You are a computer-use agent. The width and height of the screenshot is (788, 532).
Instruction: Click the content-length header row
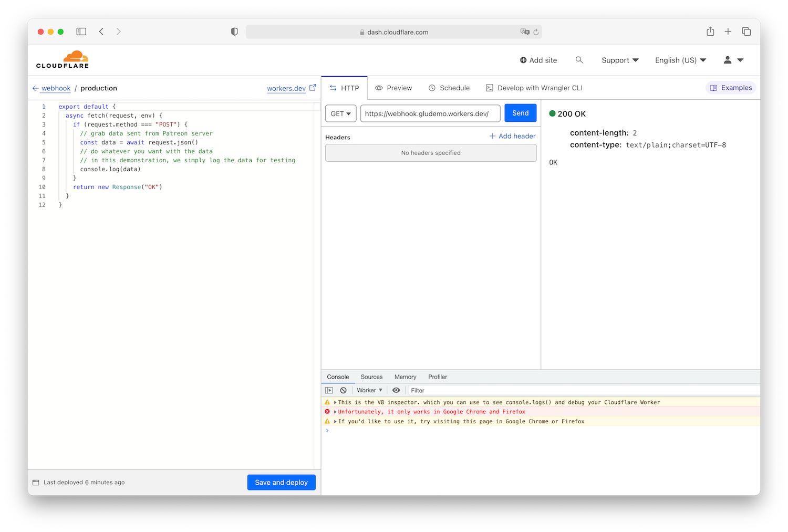click(x=604, y=133)
